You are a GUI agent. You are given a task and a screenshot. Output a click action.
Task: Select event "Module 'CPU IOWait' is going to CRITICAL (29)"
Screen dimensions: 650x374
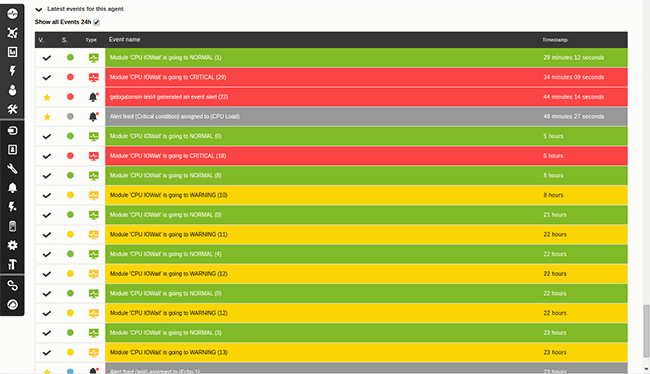366,77
